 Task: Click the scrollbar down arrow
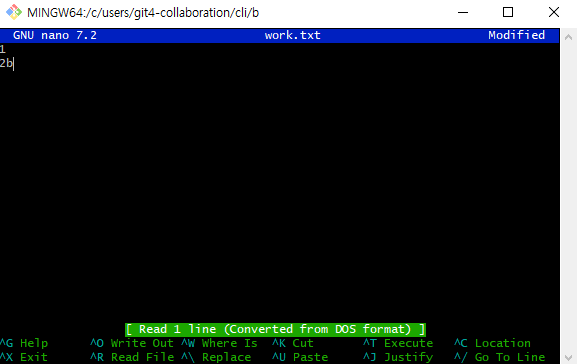click(569, 357)
